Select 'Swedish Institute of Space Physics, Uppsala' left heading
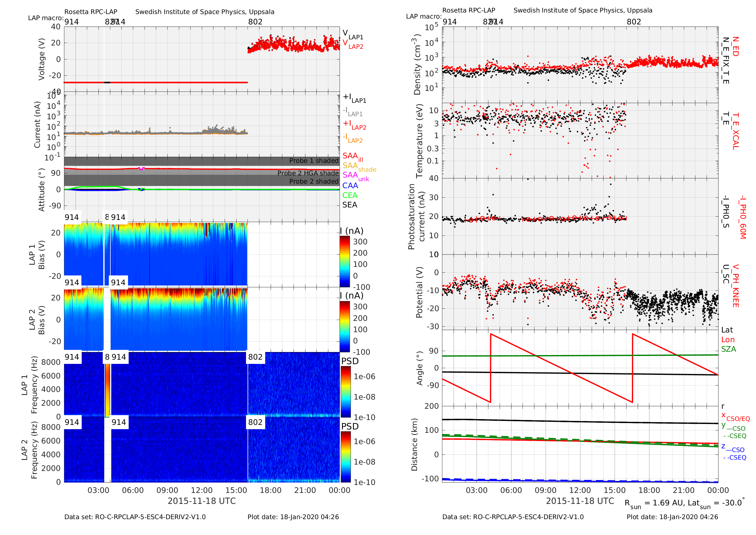This screenshot has width=756, height=535. click(205, 12)
